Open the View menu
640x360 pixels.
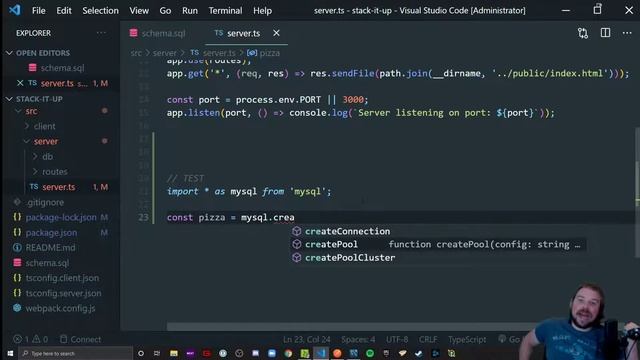click(x=139, y=11)
